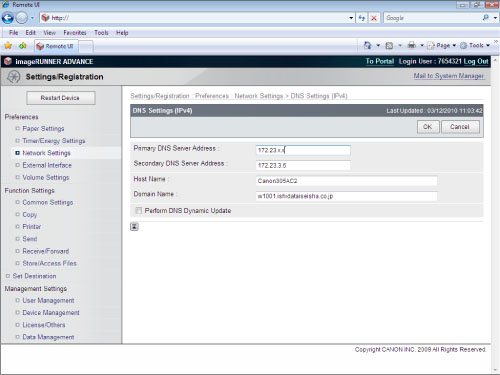Open the Favorites menu
The height and width of the screenshot is (375, 500).
[75, 33]
